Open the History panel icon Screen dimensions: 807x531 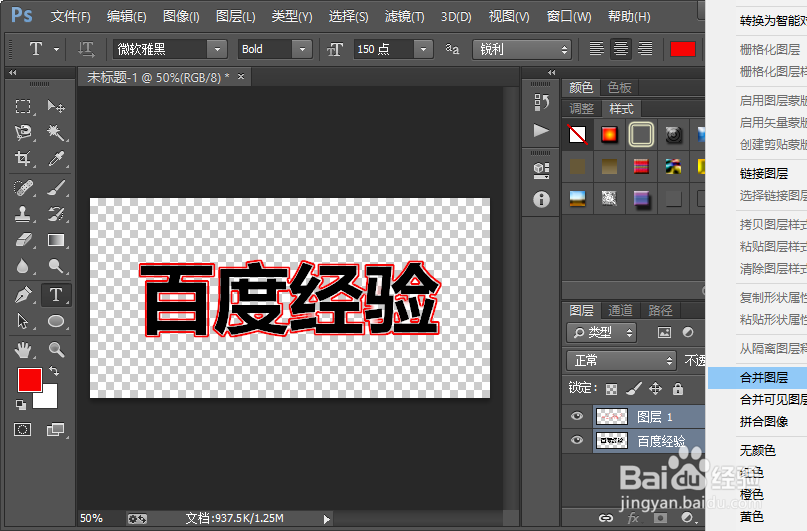pos(541,102)
